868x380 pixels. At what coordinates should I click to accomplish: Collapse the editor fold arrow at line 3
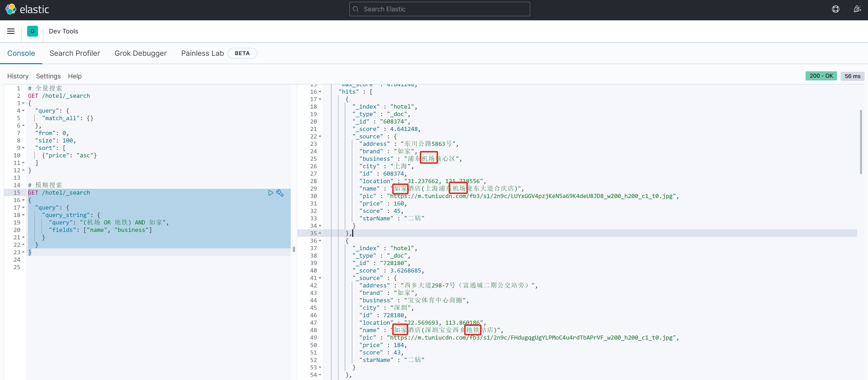point(23,103)
